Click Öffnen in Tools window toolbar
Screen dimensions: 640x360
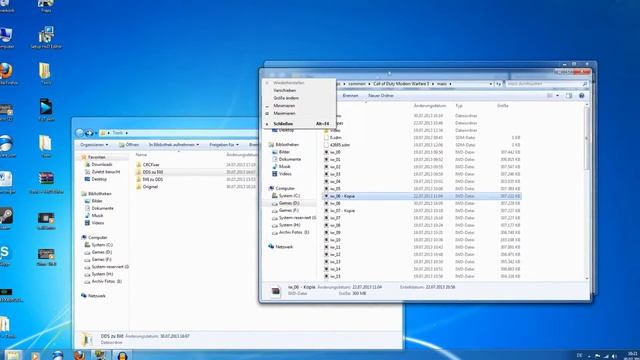(129, 145)
